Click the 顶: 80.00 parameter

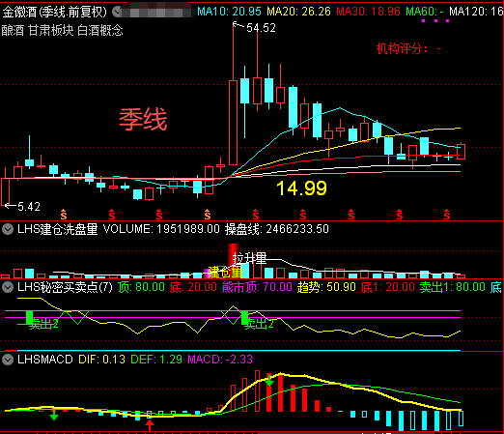141,287
